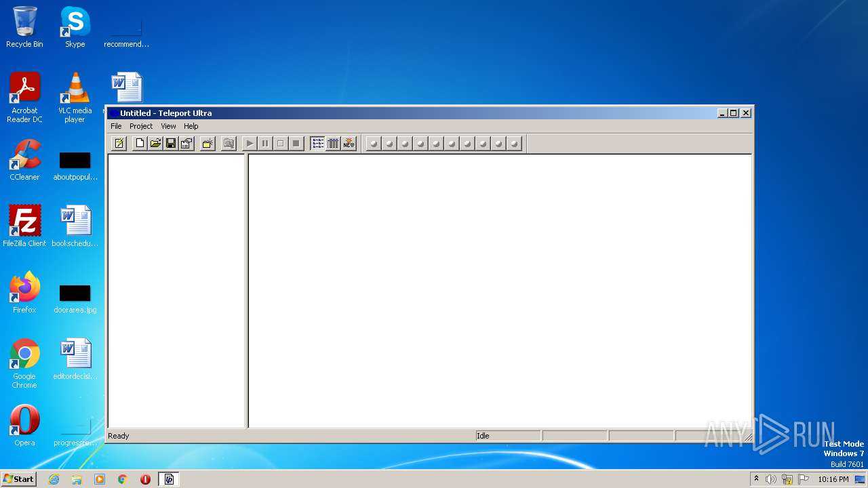Open the Windows Start menu
This screenshot has width=868, height=488.
[x=19, y=479]
